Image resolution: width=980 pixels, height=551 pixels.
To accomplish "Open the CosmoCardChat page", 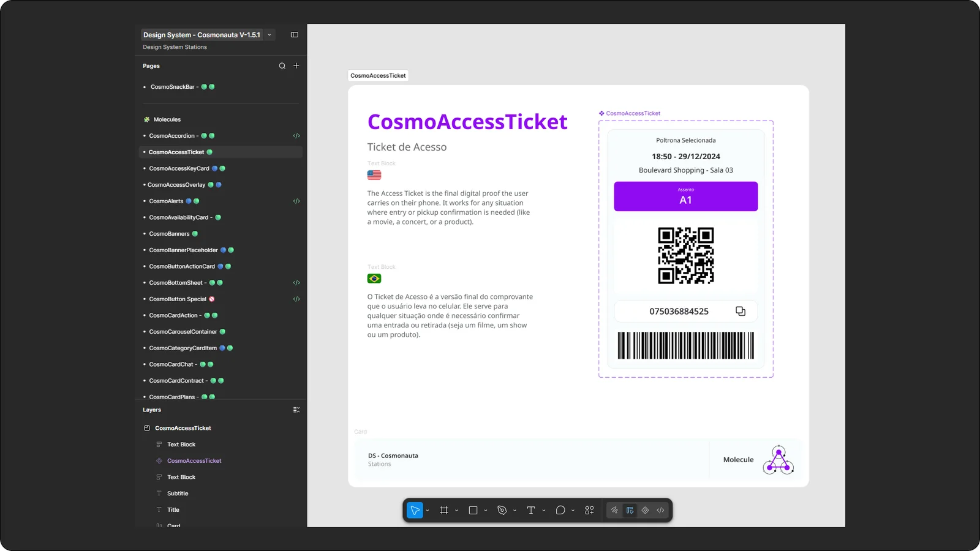I will pos(221,364).
